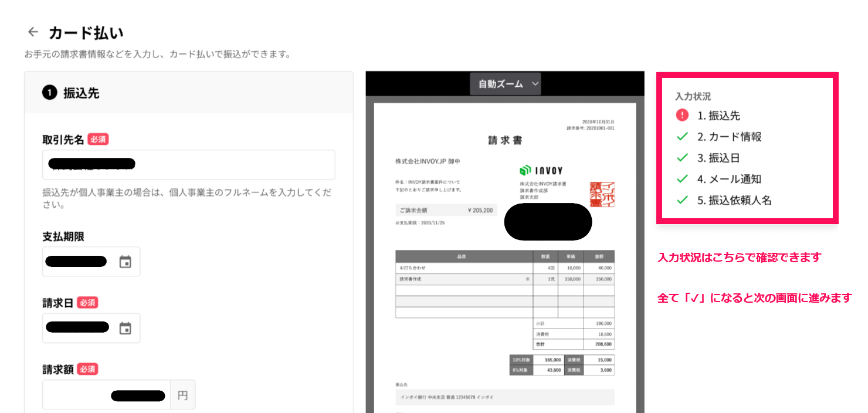Select 4. メール通知 in status list

pos(729,179)
